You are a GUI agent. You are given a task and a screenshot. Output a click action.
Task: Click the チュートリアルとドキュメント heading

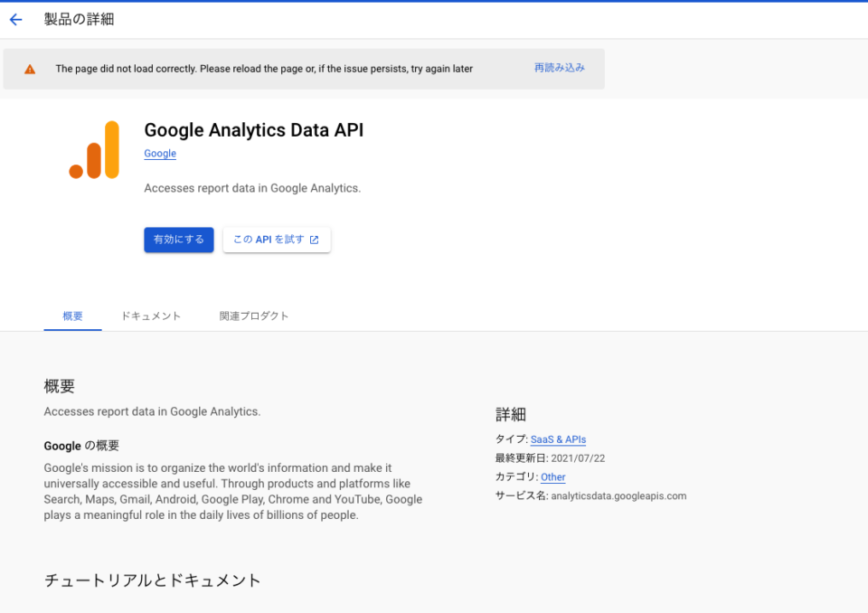[x=150, y=580]
